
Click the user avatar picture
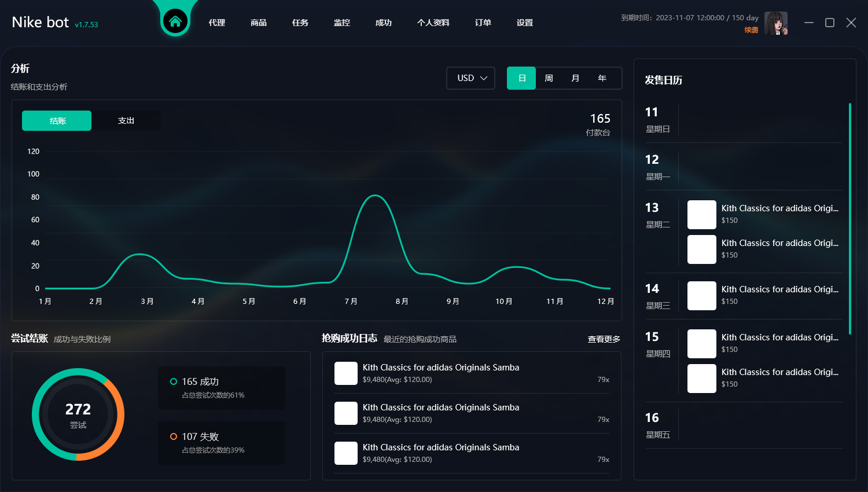click(776, 23)
